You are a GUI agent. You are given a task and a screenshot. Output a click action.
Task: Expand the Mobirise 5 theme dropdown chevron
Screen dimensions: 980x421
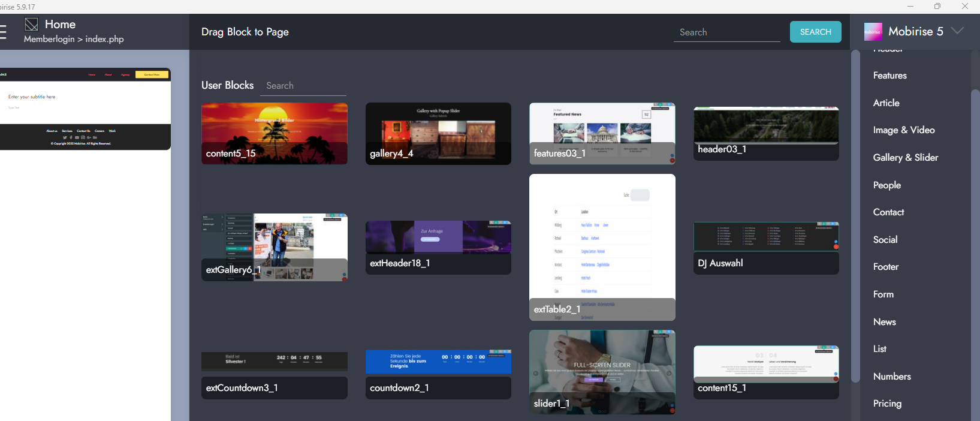click(957, 31)
